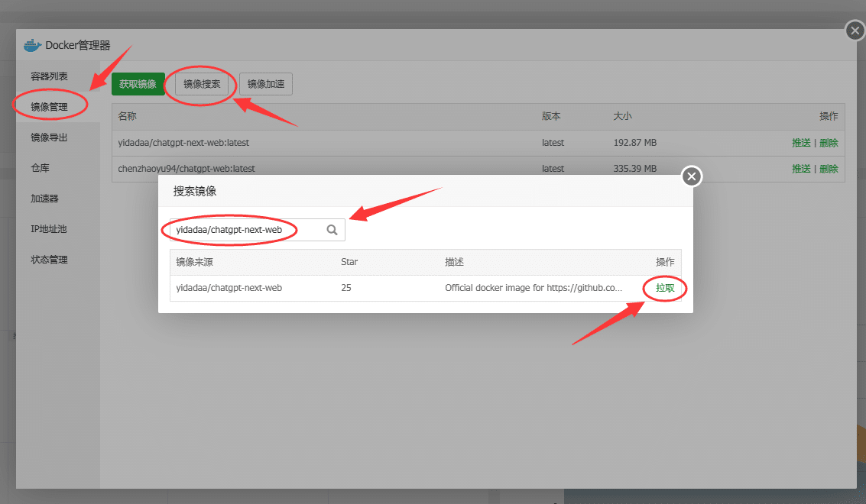
Task: Switch to the 镜像加速 tab
Action: point(265,84)
